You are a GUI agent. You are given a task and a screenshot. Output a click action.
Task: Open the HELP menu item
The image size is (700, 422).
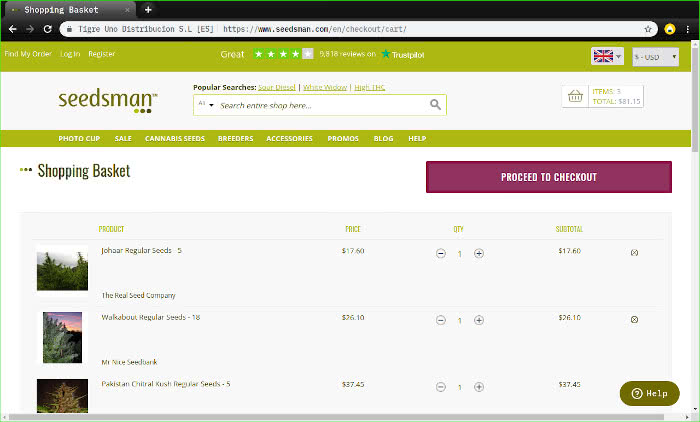tap(417, 138)
